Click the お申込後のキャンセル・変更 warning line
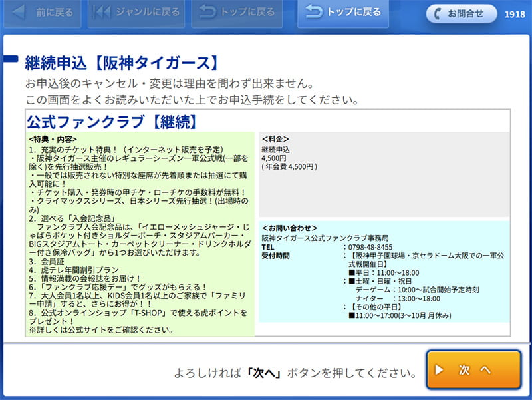Viewport: 532px width, 400px height. point(170,84)
